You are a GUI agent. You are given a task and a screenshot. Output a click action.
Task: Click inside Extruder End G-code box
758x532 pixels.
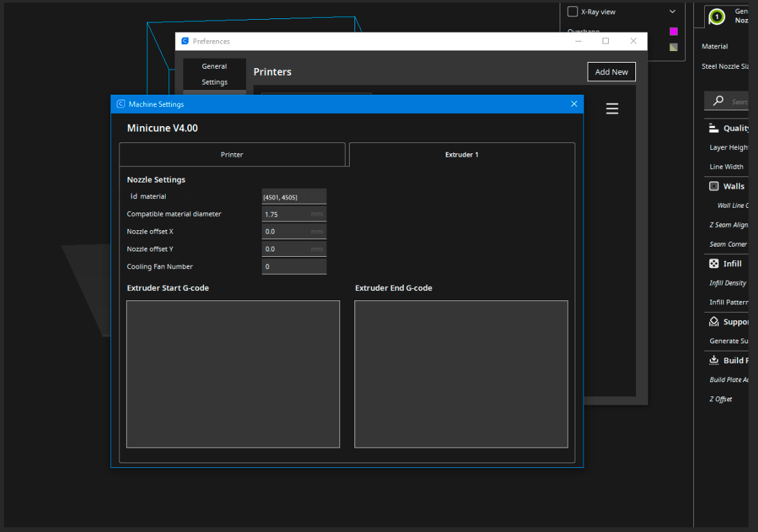pyautogui.click(x=461, y=374)
